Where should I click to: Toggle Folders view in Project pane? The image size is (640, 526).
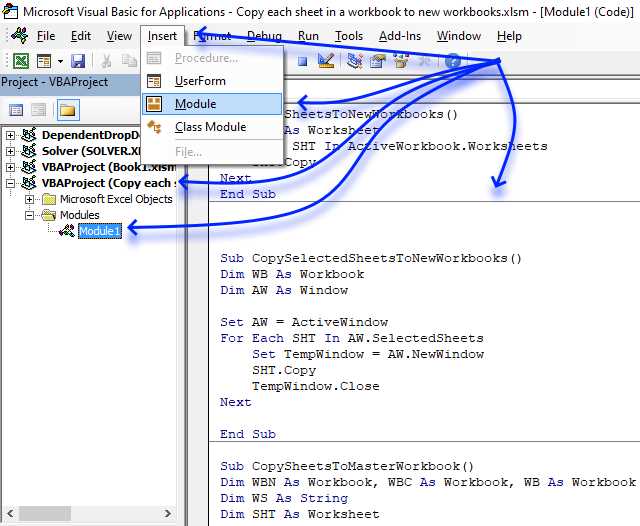coord(68,110)
